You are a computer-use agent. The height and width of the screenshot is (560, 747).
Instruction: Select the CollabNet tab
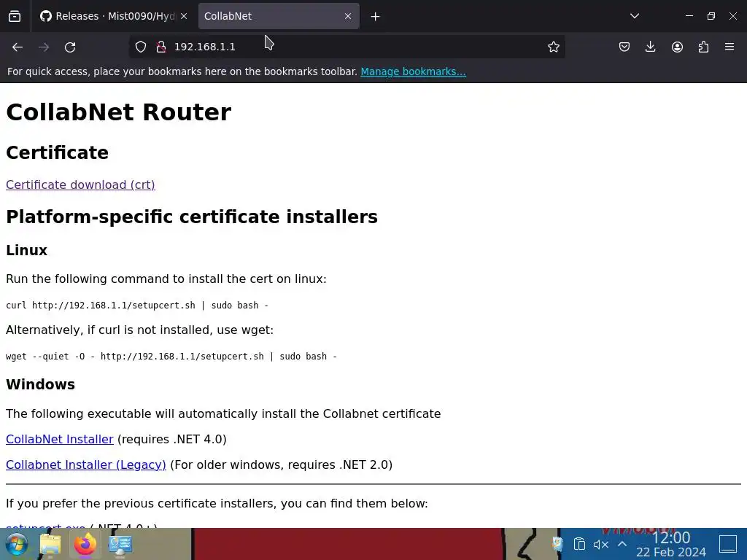[279, 16]
